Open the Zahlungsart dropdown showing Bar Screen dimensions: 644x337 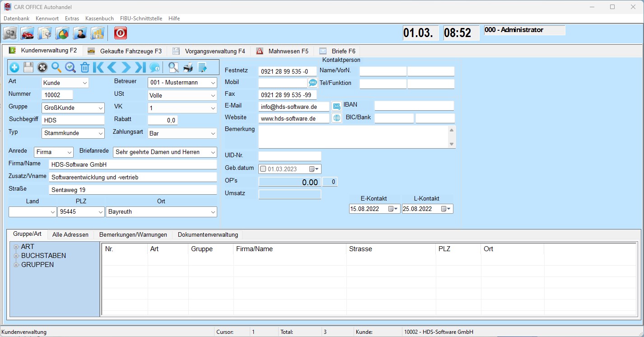[213, 134]
